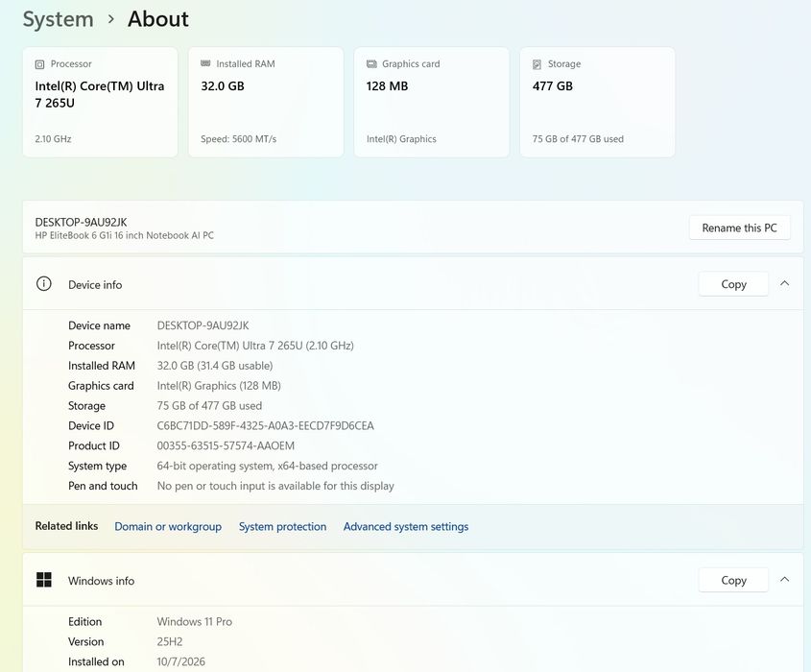Select the Graphics card 128 MB card
The width and height of the screenshot is (811, 672).
(432, 102)
